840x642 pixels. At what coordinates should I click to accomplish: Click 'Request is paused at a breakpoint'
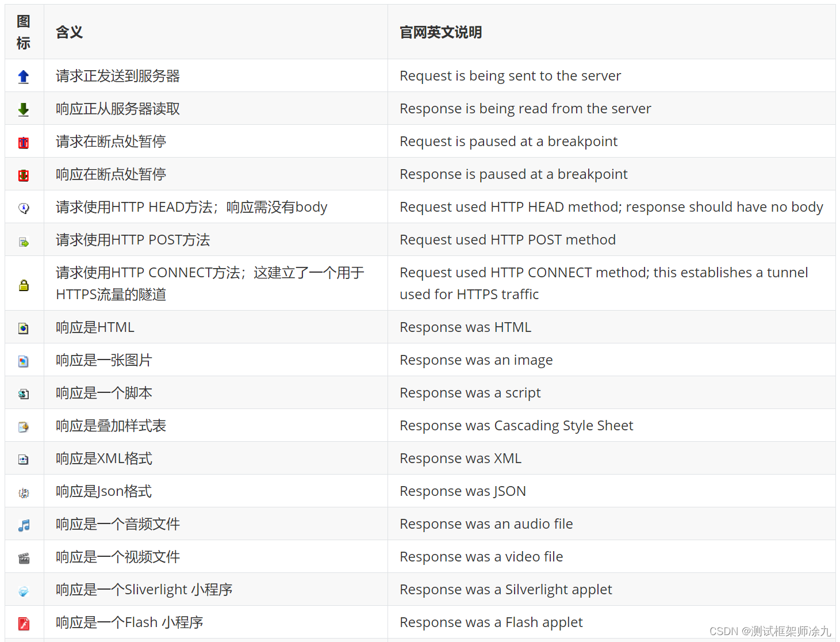tap(509, 142)
